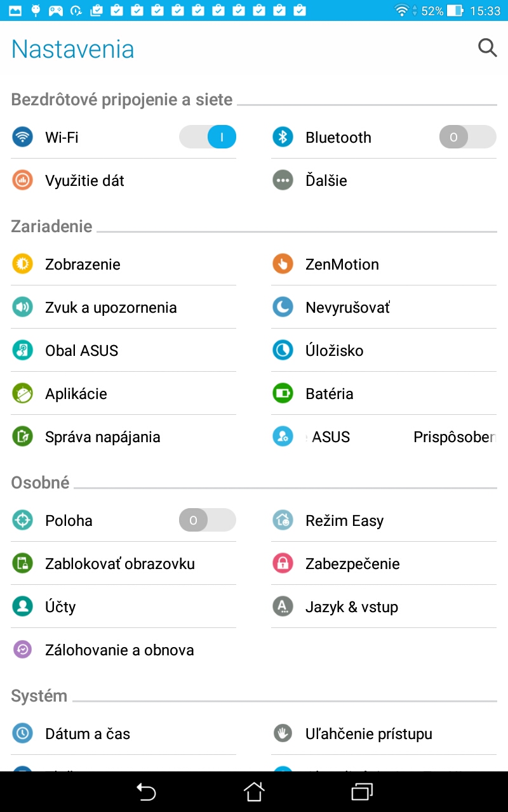Tap the Aplikácie android icon
The height and width of the screenshot is (812, 508).
(x=22, y=393)
